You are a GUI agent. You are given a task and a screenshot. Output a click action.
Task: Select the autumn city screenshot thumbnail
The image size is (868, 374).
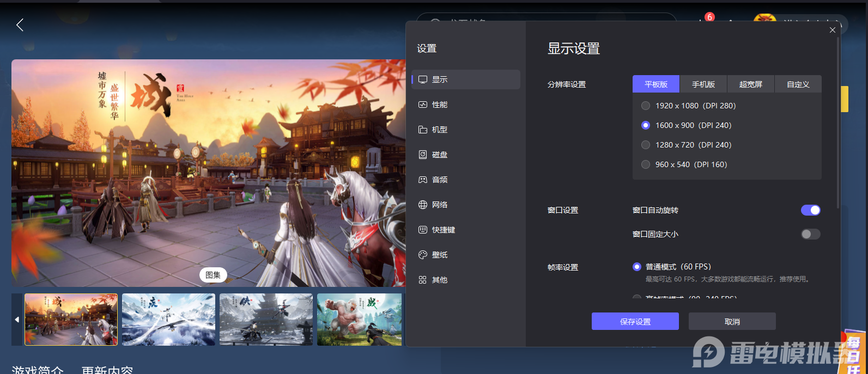[x=71, y=320]
